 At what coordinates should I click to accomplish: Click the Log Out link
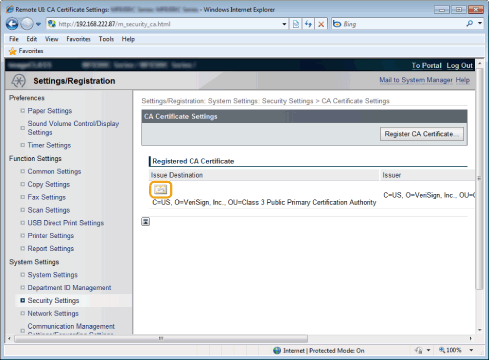coord(459,65)
